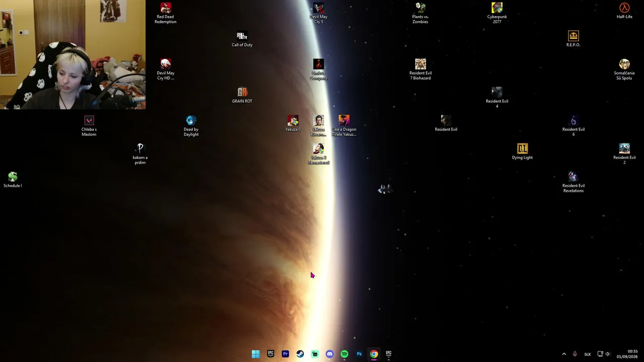Select Like a Dragon Pirate Yakuza icon
Screen dimensions: 644x362
point(344,126)
